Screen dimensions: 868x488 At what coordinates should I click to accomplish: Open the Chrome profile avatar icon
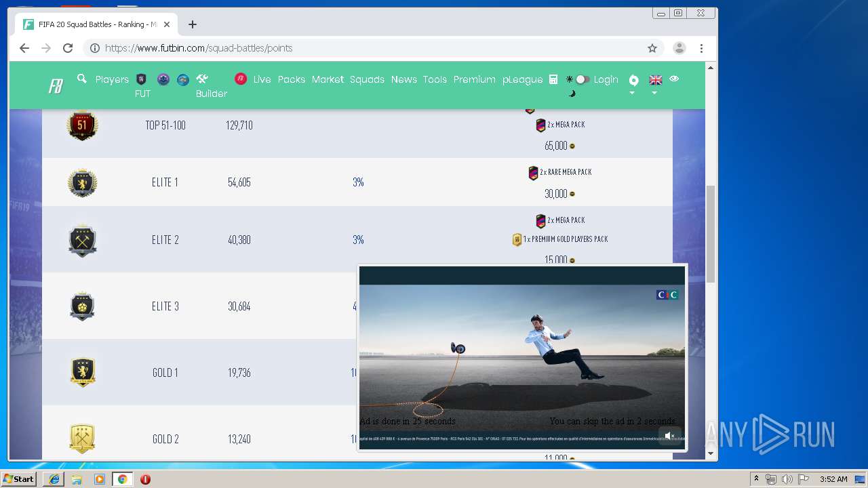pos(679,48)
